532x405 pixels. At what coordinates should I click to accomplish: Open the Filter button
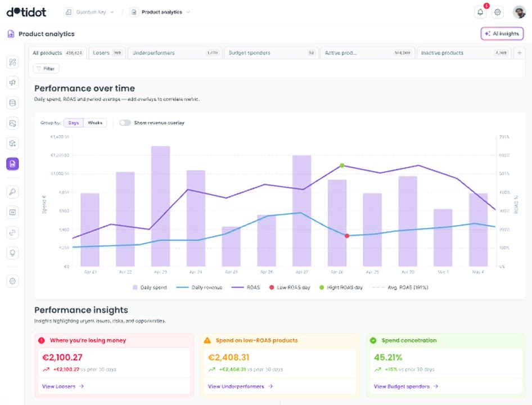click(x=46, y=69)
